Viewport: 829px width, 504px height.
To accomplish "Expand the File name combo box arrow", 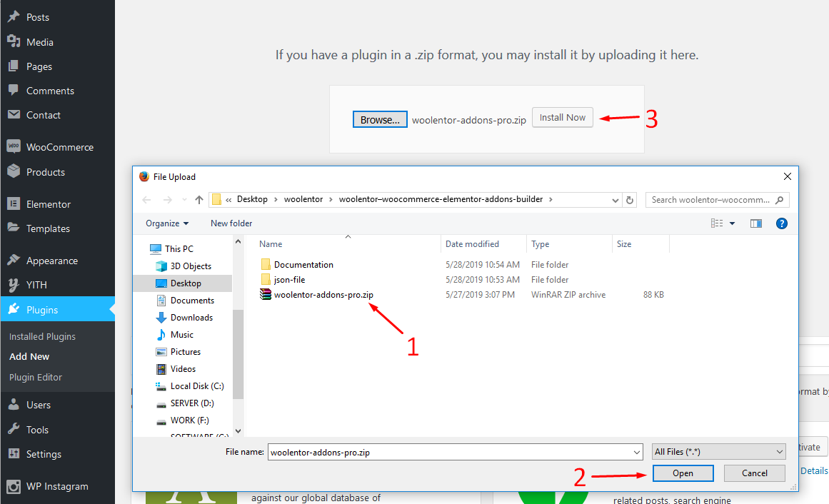I will click(x=636, y=452).
